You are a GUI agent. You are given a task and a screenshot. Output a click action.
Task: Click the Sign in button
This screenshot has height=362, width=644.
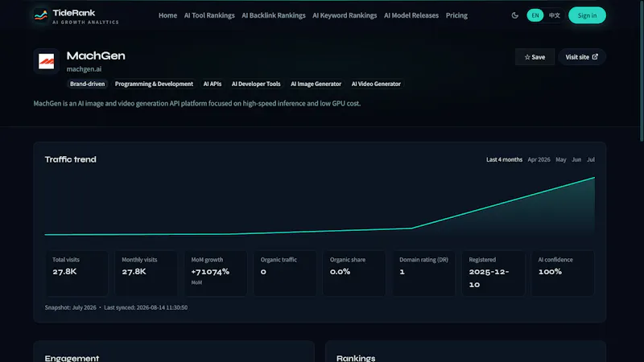tap(587, 15)
